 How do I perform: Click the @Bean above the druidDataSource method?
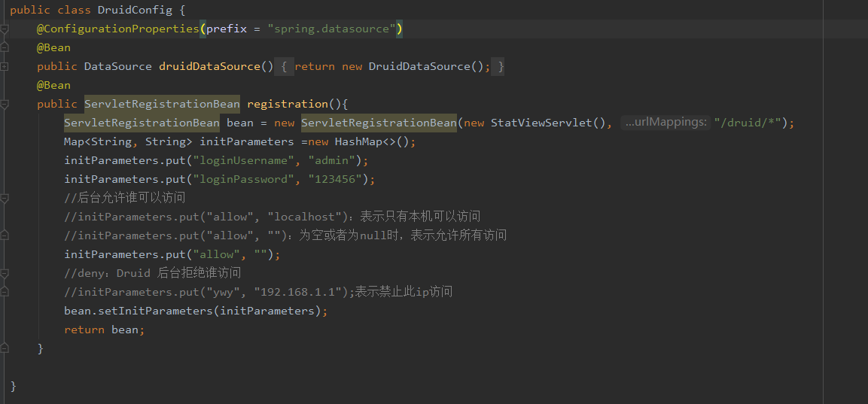tap(53, 47)
